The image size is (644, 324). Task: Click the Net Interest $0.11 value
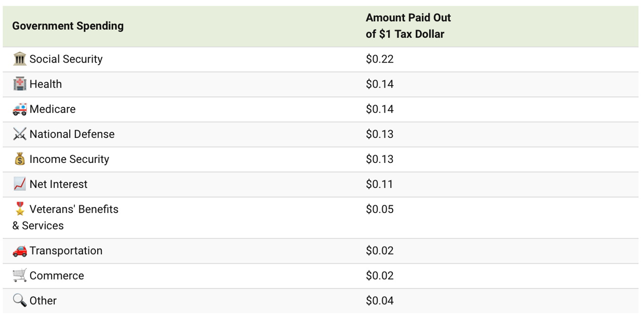[380, 184]
